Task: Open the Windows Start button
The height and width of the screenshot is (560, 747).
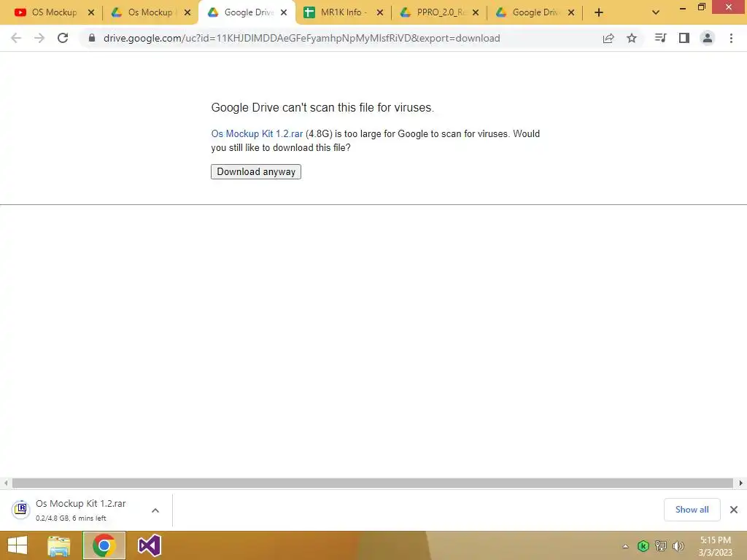Action: pyautogui.click(x=18, y=545)
